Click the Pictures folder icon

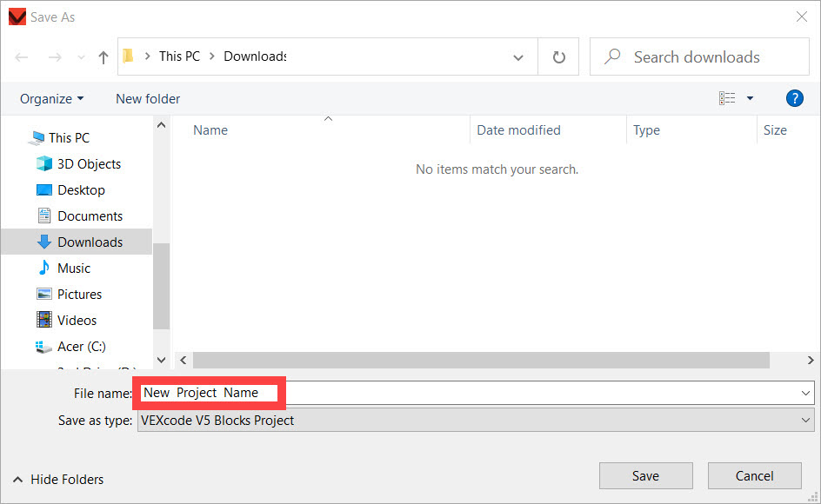pos(44,294)
